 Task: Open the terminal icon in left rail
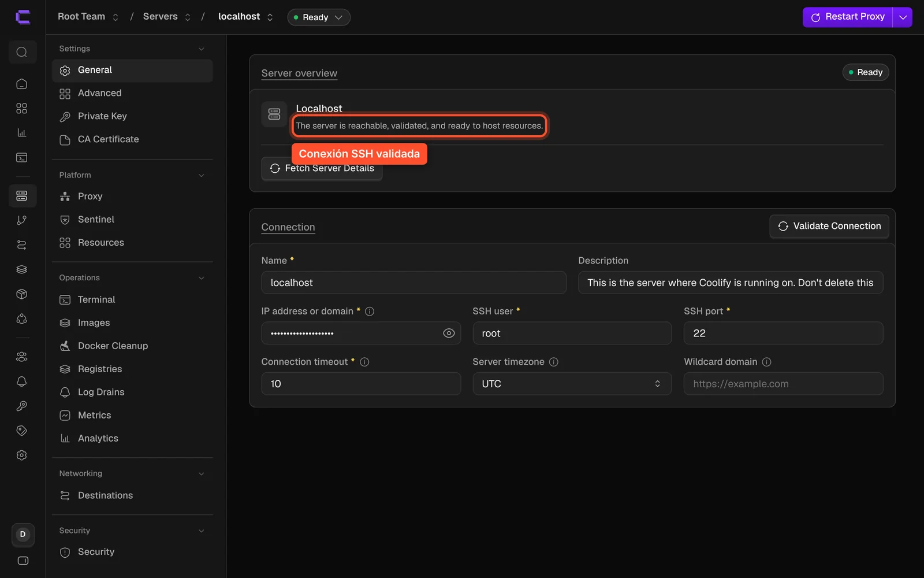pos(22,157)
